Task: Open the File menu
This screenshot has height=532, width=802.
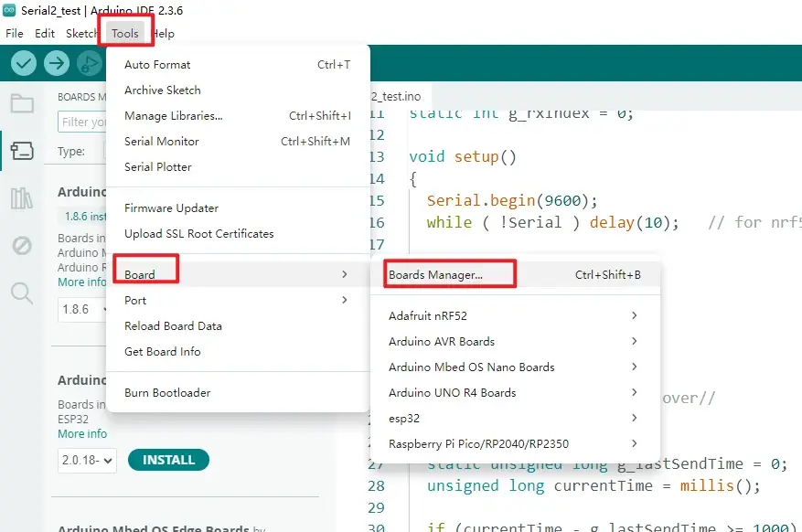Action: (15, 34)
